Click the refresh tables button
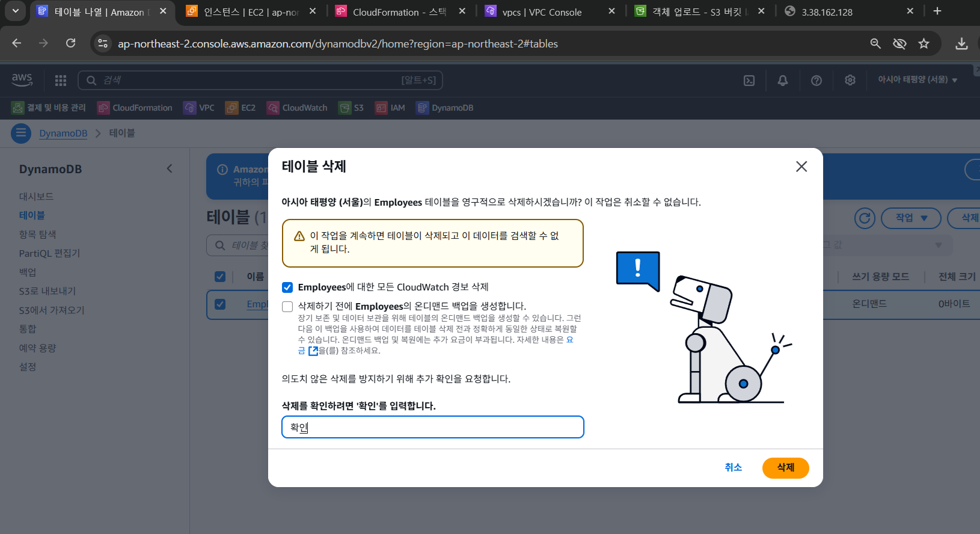Screen dimensions: 980x534 [x=865, y=218]
